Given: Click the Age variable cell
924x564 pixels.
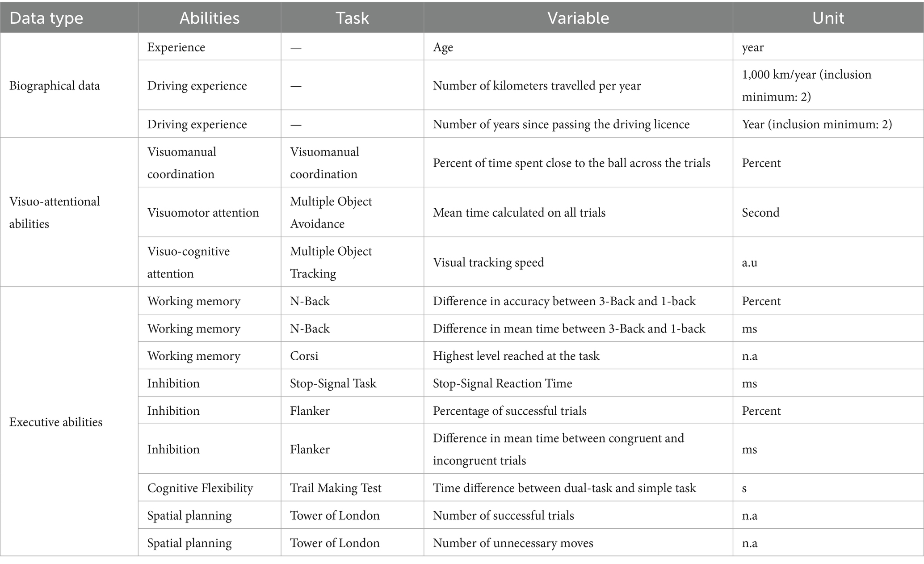Looking at the screenshot, I should 443,47.
